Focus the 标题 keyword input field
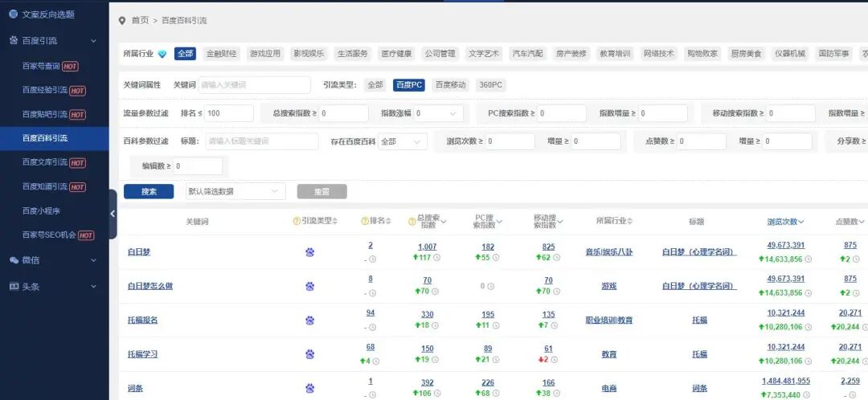The height and width of the screenshot is (400, 868). point(262,141)
